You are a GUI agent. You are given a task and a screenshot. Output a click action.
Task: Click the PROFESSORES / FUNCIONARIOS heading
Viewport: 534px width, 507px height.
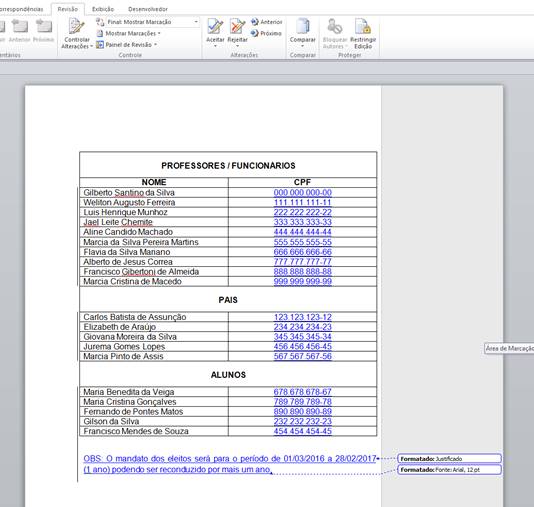(228, 166)
